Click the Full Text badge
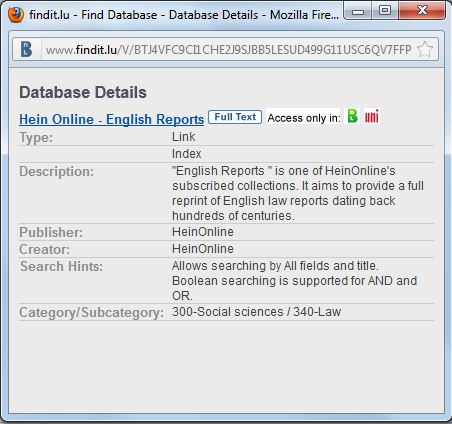Viewport: 452px width, 424px height. (x=235, y=117)
